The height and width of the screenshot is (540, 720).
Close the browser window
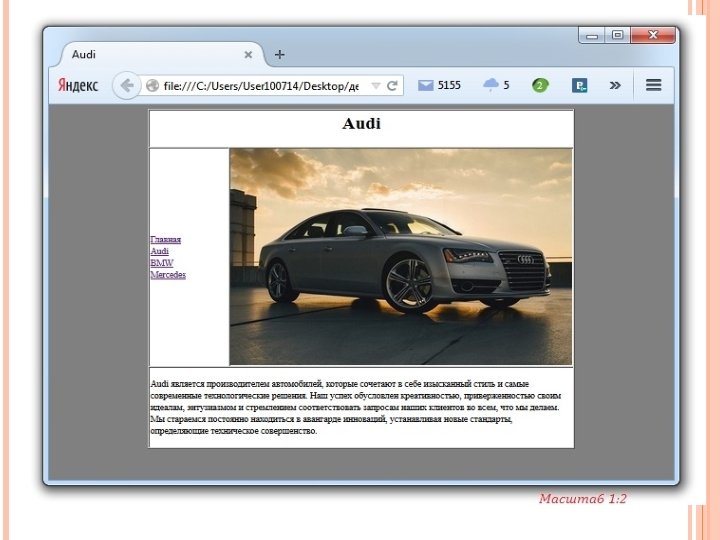click(653, 35)
